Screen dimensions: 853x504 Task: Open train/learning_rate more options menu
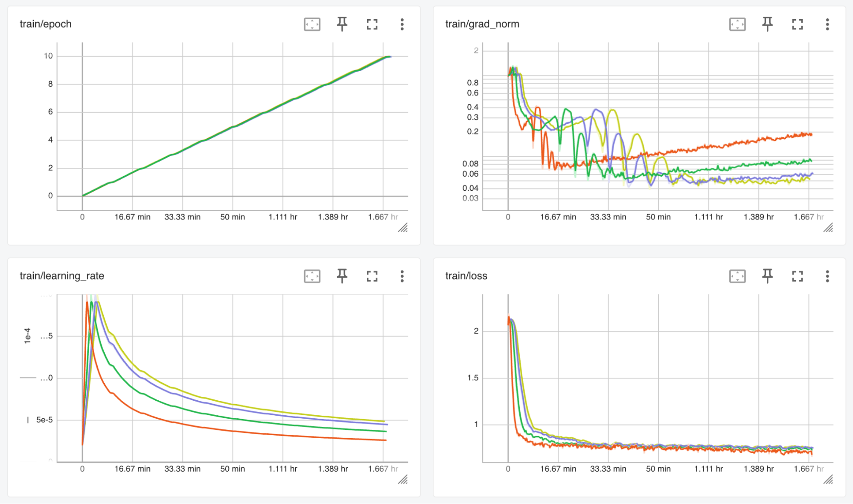[x=402, y=276]
